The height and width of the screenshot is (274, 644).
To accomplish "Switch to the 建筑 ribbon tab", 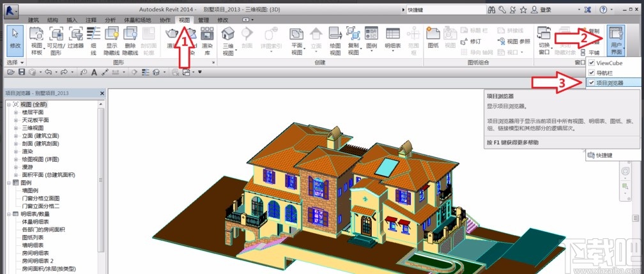I will point(34,20).
